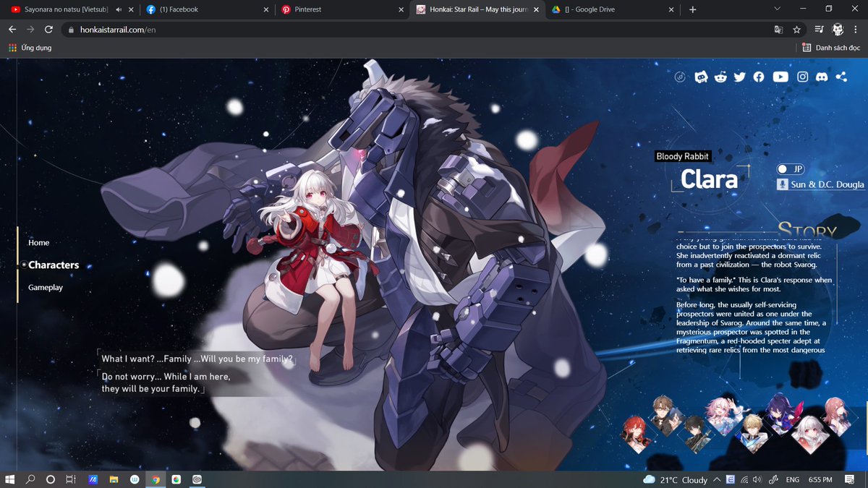Click the "What I want?" quote line

[x=197, y=359]
